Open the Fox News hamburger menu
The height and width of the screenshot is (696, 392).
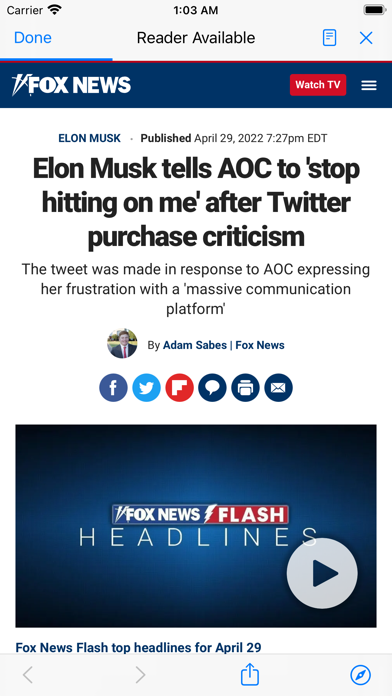pyautogui.click(x=369, y=85)
